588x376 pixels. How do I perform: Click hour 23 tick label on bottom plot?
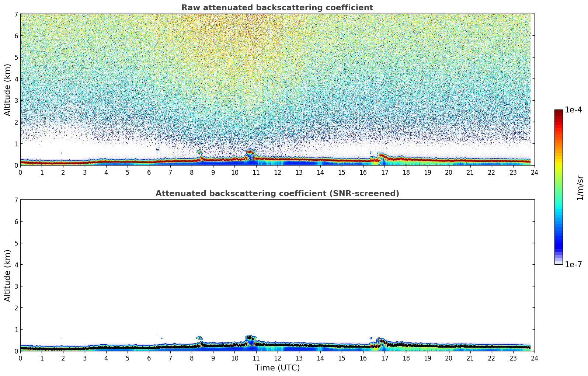513,358
